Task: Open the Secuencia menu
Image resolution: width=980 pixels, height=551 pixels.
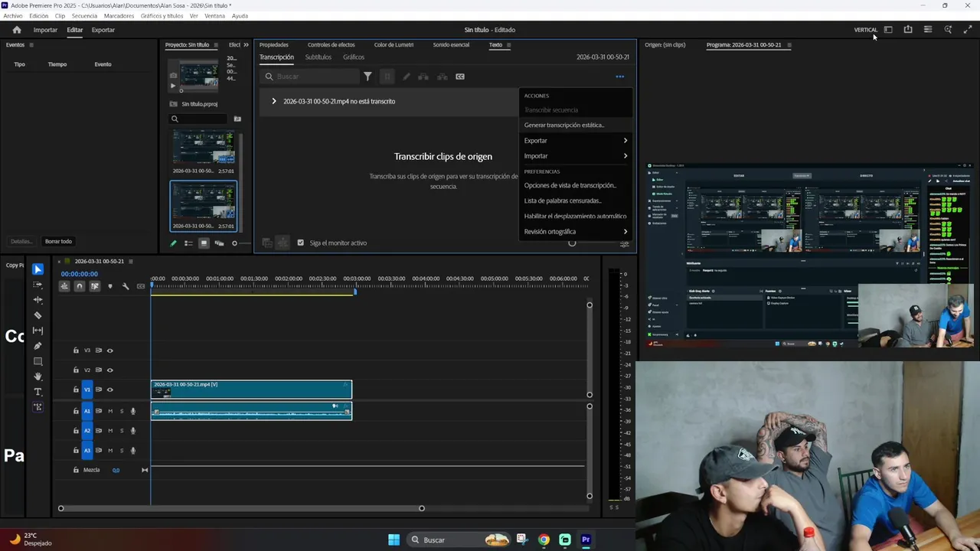Action: coord(84,16)
